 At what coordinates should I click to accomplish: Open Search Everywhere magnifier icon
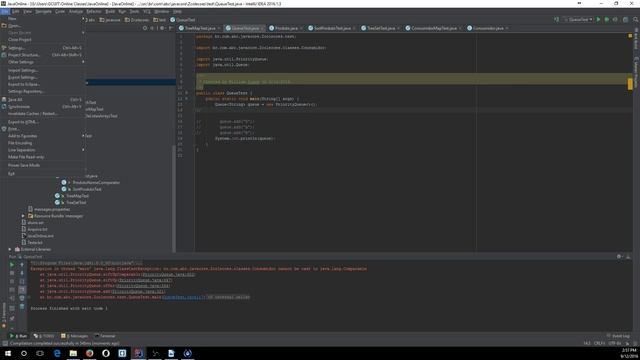(636, 20)
